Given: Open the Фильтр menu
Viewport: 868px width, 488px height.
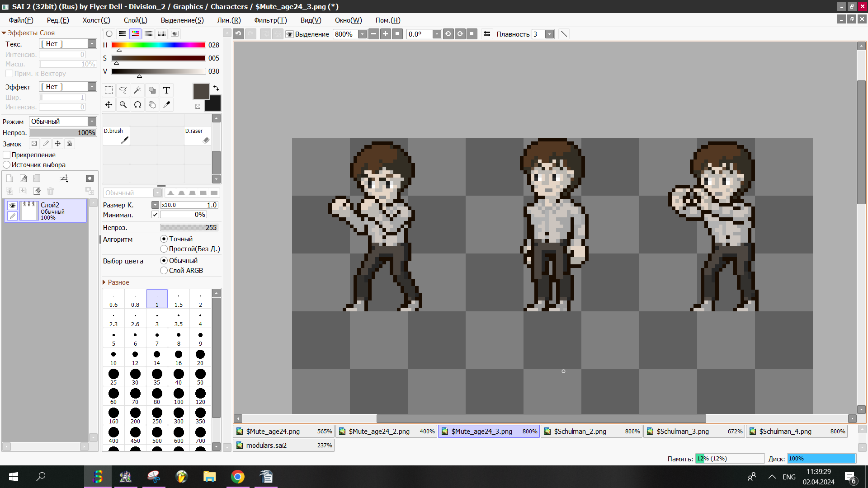Looking at the screenshot, I should click(x=270, y=20).
